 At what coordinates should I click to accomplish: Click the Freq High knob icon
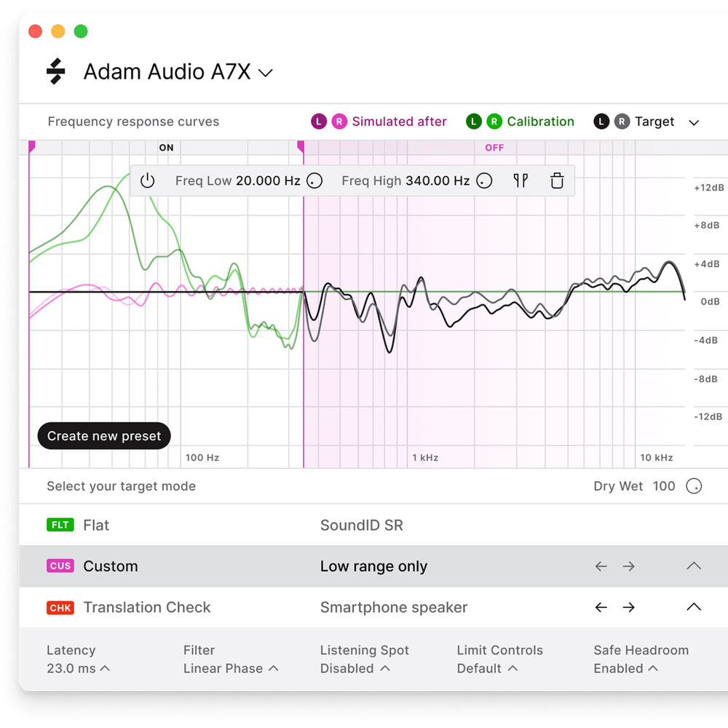[x=484, y=181]
